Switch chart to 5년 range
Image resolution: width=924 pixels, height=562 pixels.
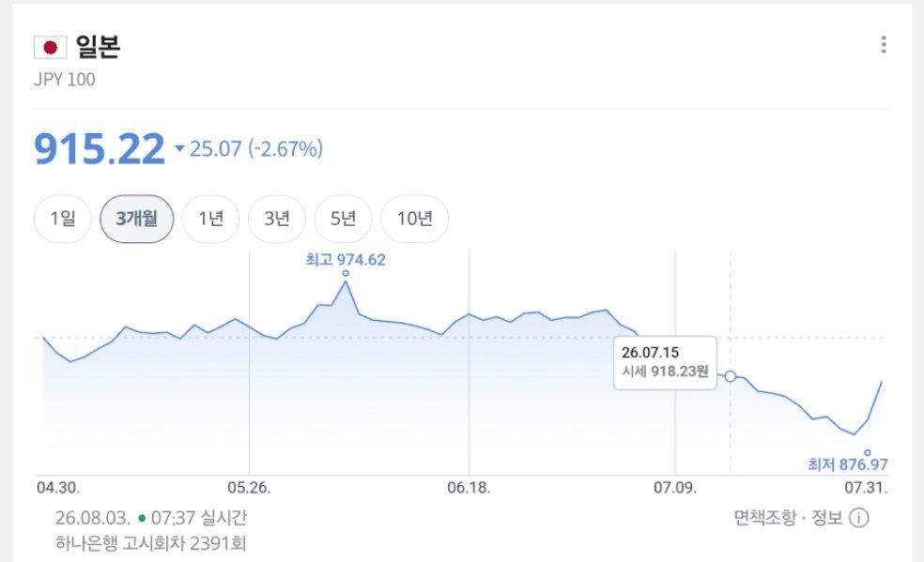coord(343,219)
